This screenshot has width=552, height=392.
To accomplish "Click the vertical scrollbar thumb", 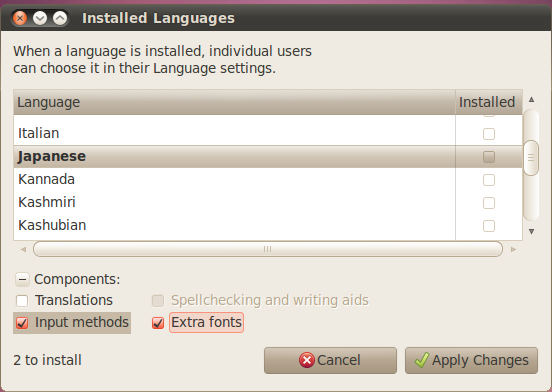I will pyautogui.click(x=531, y=158).
